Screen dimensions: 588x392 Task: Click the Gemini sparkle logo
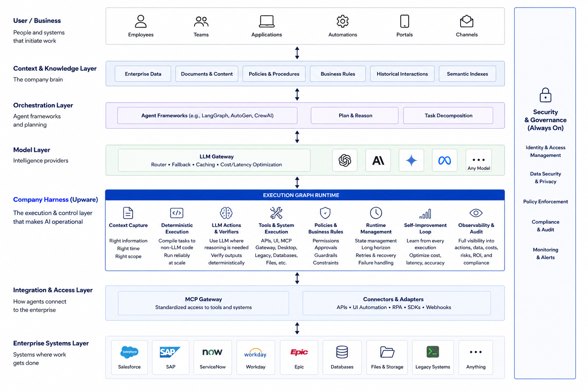(412, 160)
